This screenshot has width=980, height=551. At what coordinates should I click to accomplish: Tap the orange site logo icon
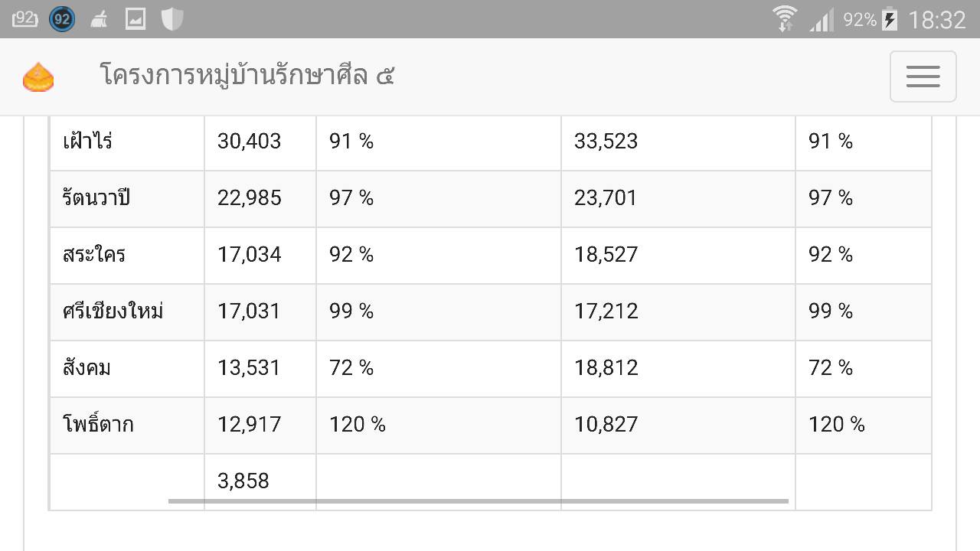coord(38,77)
